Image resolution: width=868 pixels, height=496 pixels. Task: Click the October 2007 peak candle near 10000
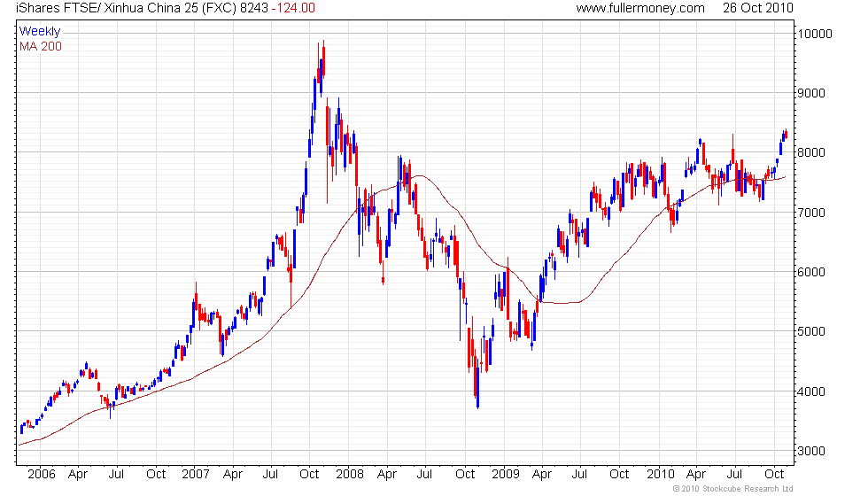tap(323, 58)
